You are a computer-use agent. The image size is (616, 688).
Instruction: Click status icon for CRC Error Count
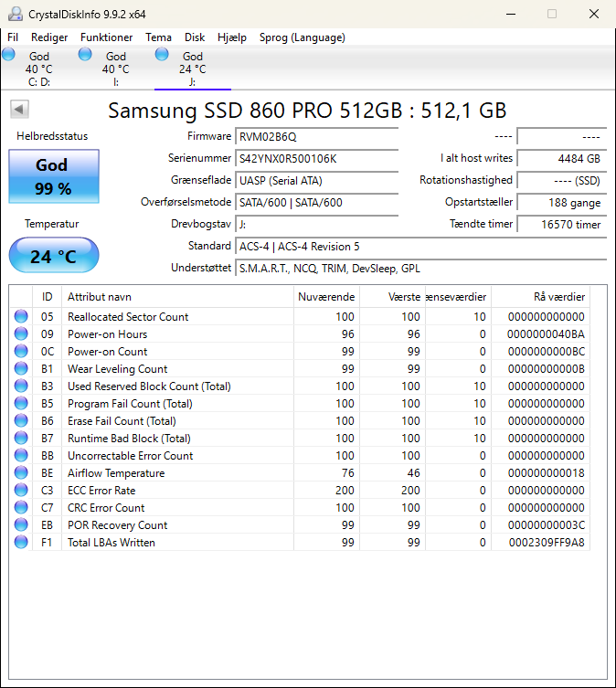tap(21, 507)
